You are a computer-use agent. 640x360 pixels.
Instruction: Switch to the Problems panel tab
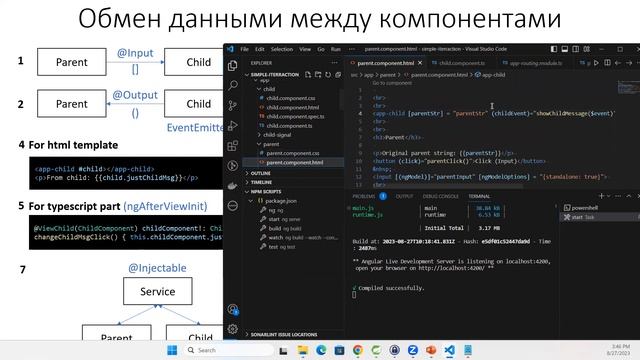coord(364,196)
